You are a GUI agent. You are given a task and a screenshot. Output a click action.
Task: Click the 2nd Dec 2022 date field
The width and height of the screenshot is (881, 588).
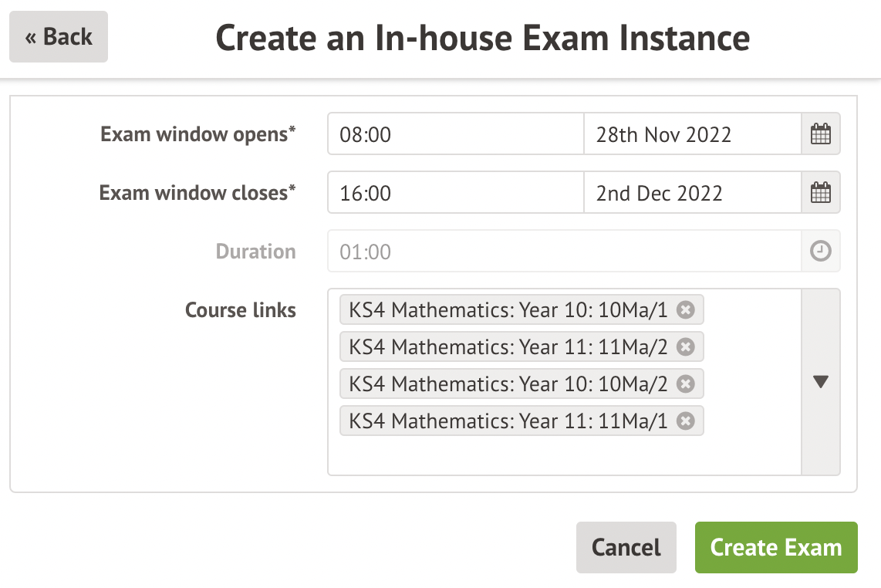click(692, 192)
